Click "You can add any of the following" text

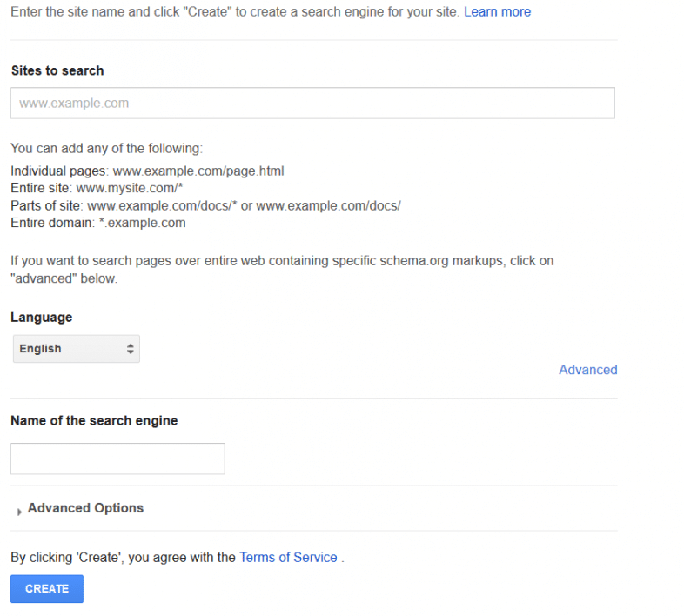click(x=106, y=149)
